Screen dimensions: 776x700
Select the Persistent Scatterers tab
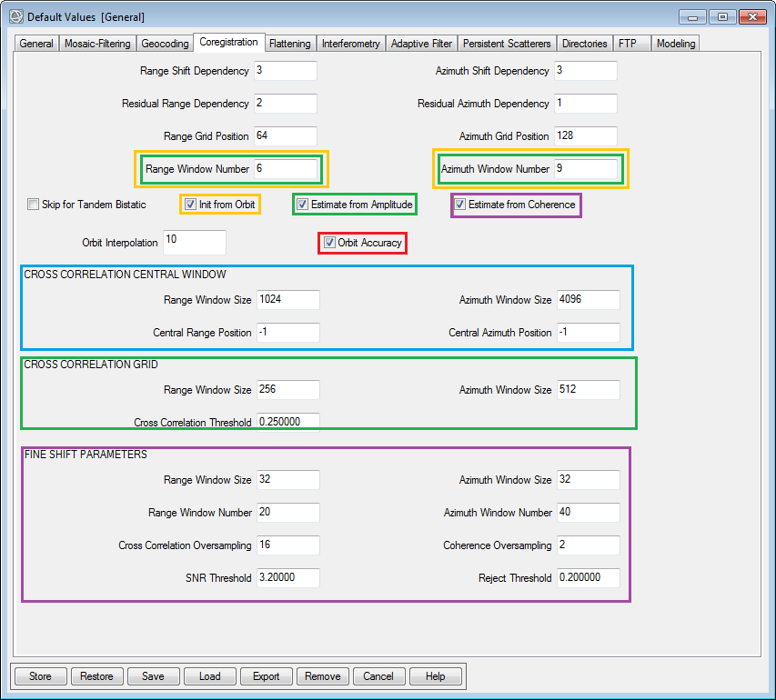tap(507, 44)
